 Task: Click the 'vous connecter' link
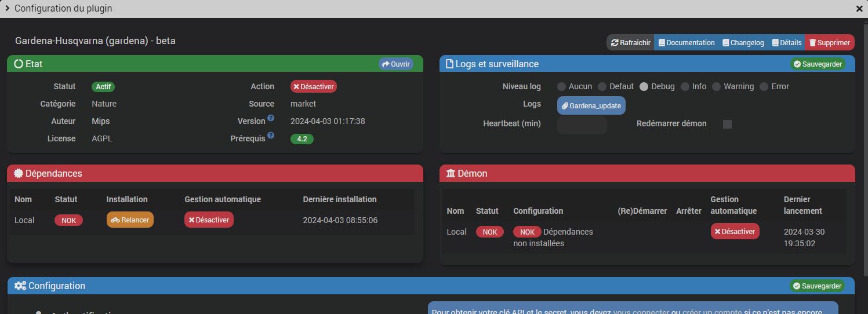click(x=641, y=312)
